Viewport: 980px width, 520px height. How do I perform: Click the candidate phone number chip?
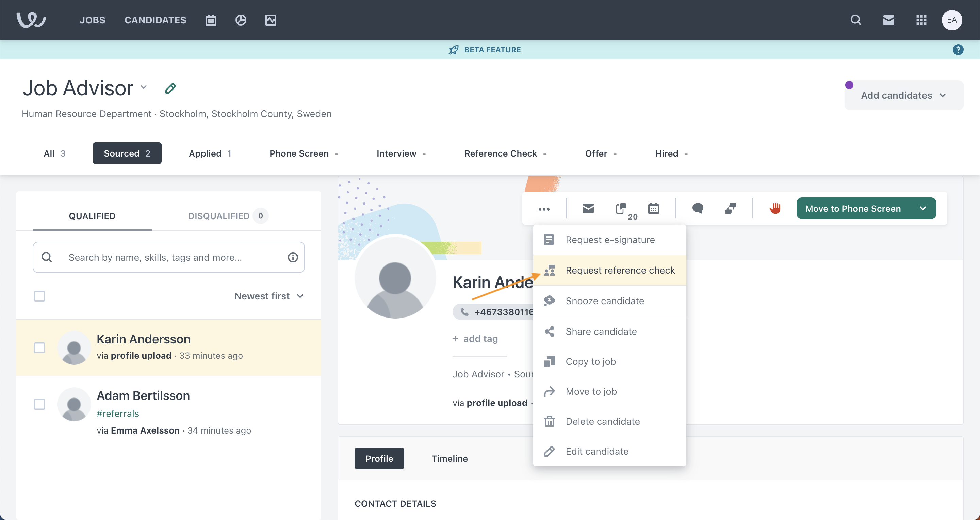tap(493, 312)
